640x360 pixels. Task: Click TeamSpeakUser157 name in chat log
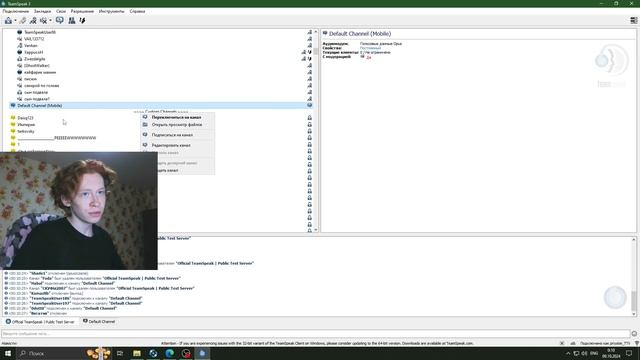50,304
